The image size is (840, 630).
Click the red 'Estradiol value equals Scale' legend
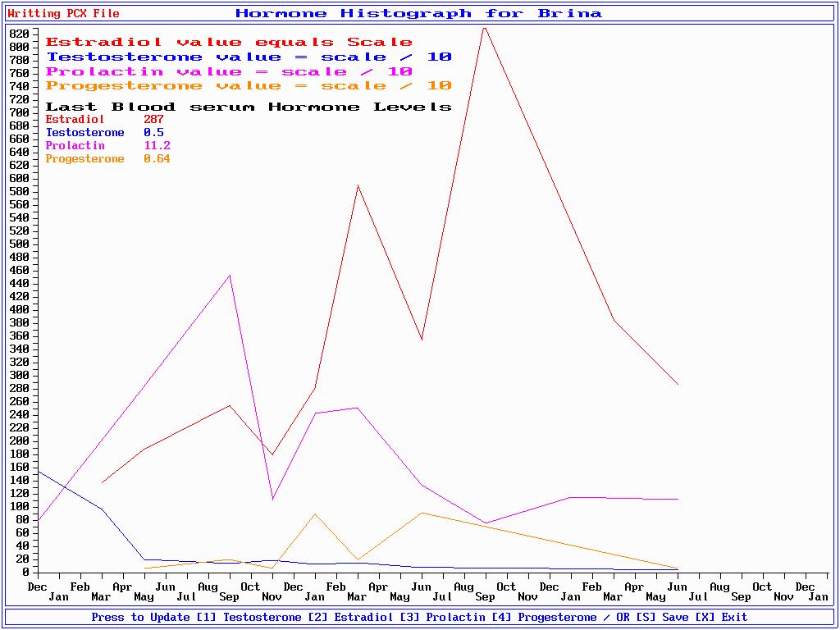(x=229, y=42)
